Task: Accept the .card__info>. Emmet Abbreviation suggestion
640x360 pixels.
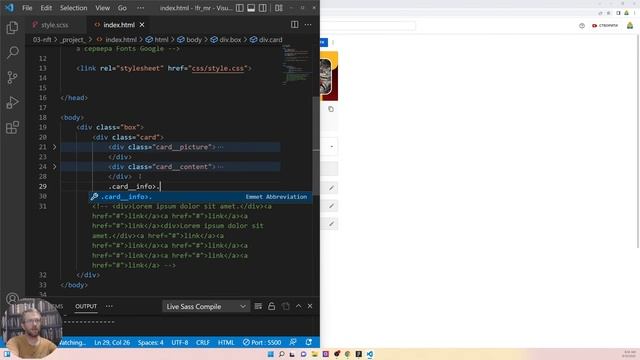Action: [x=200, y=197]
